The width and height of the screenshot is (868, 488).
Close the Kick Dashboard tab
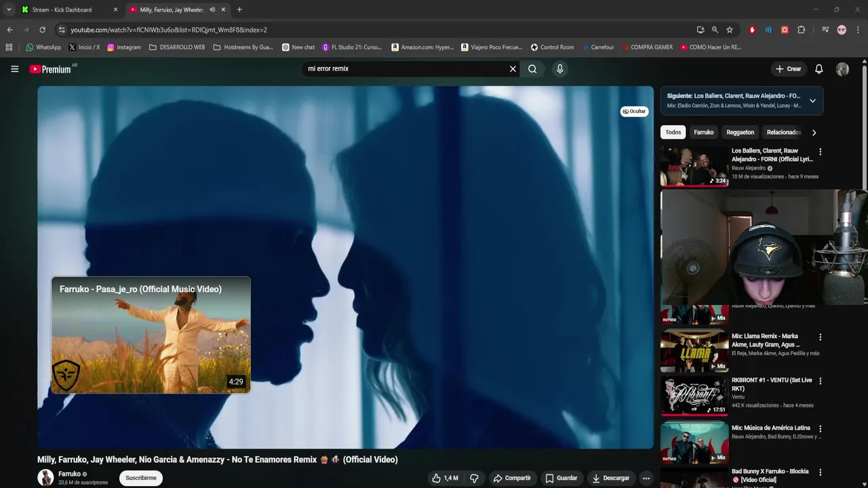115,9
